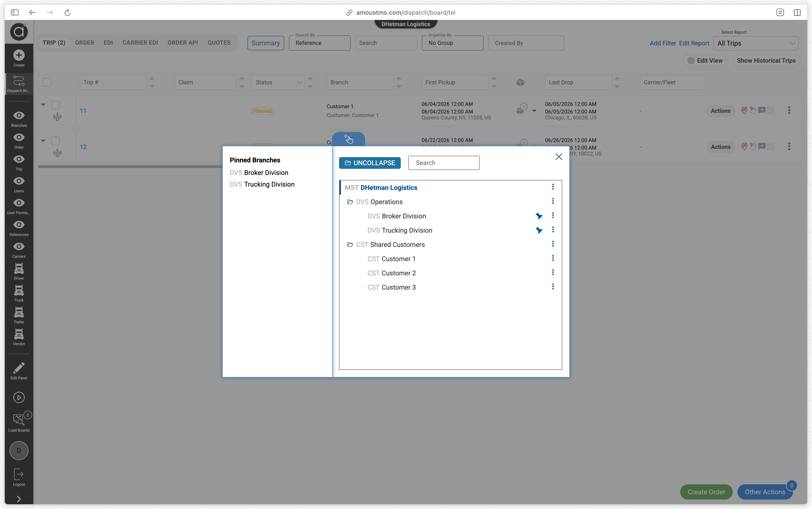Image resolution: width=812 pixels, height=509 pixels.
Task: Open Trailer list in sidebar
Action: tap(19, 316)
